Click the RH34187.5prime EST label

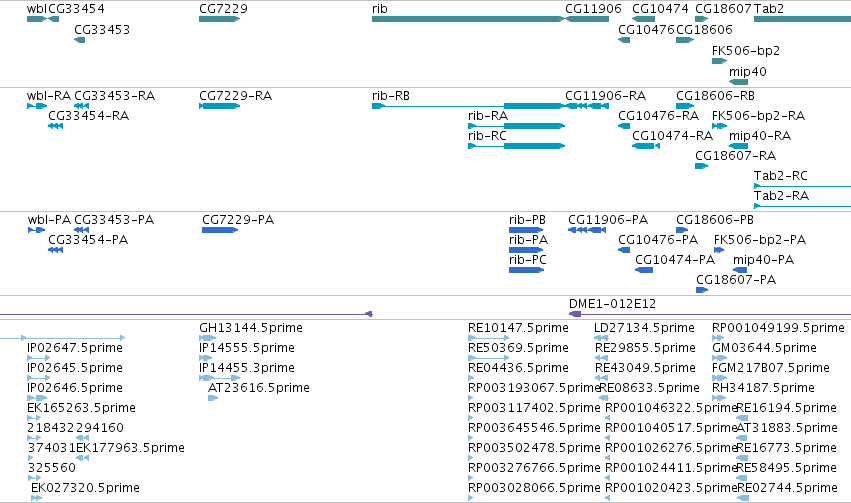coord(764,388)
